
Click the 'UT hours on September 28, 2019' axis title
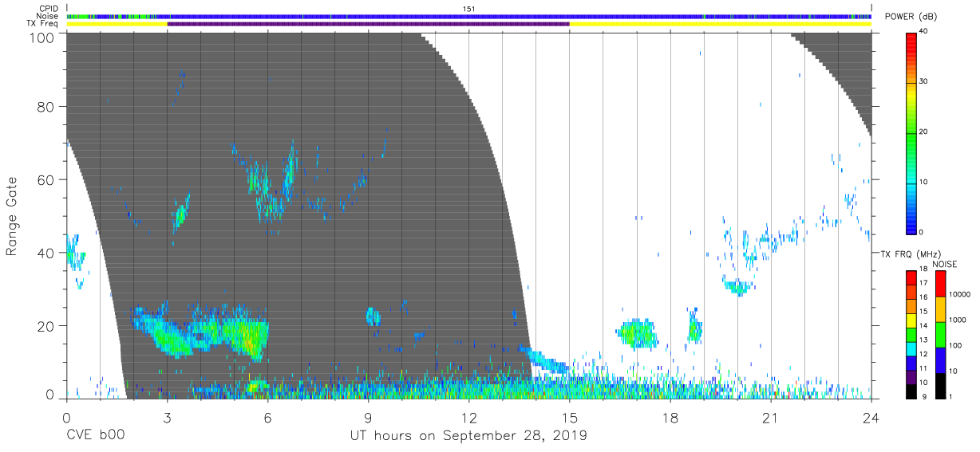click(468, 436)
